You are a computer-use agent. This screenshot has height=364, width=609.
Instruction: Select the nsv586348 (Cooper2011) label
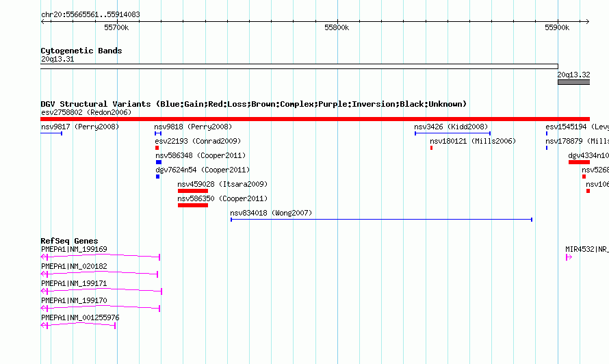coord(200,155)
